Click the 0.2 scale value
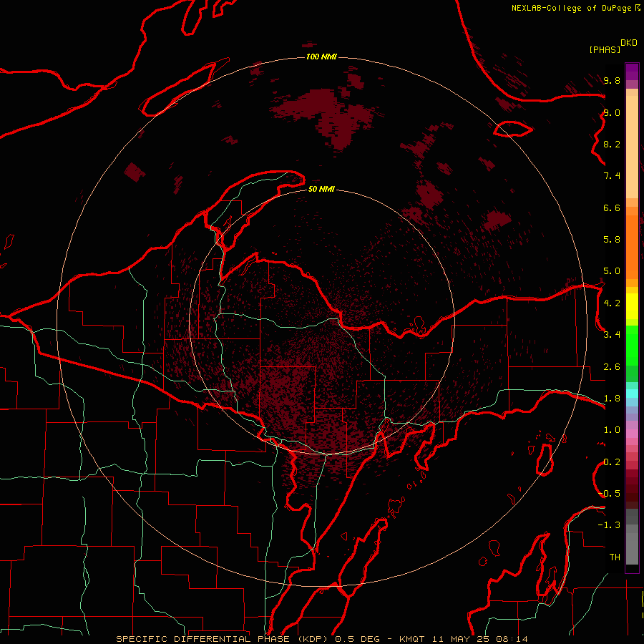 tap(612, 462)
